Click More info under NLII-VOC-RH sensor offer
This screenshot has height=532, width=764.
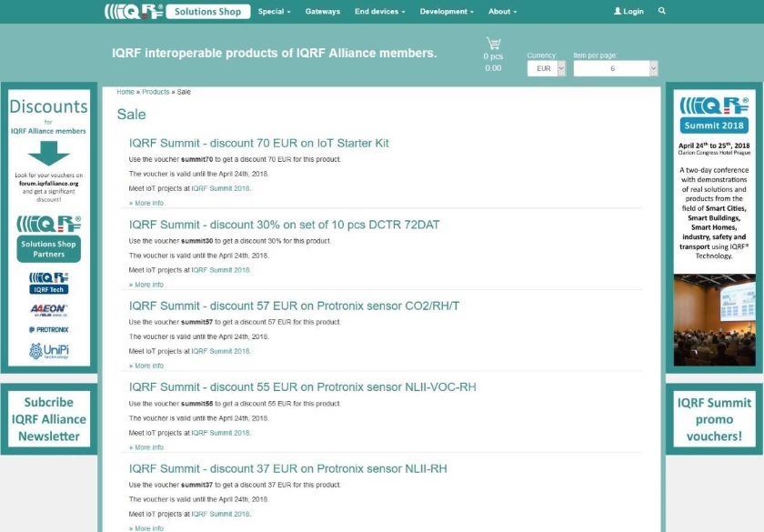click(x=146, y=447)
